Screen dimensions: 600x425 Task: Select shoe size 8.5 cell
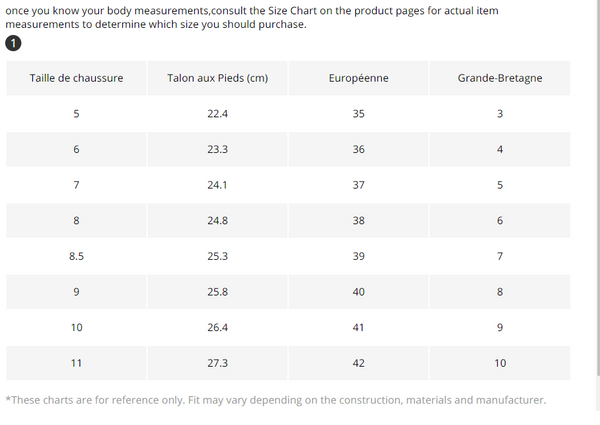[x=76, y=256]
